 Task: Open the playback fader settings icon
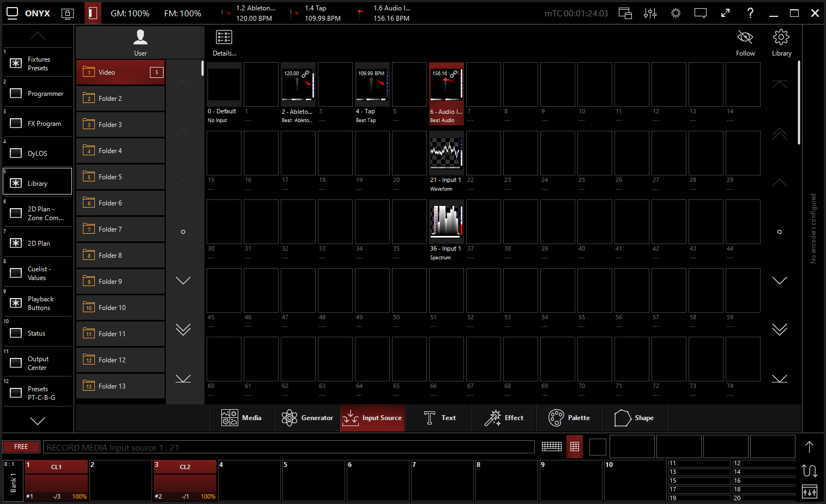[810, 492]
